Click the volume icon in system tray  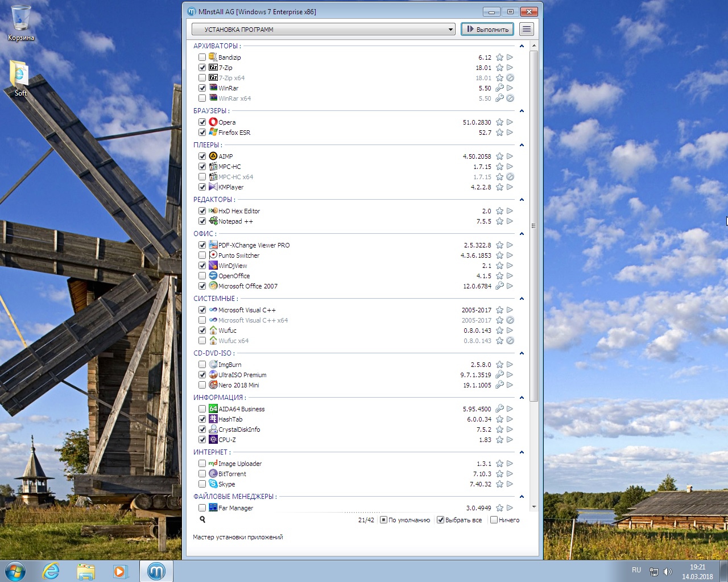(x=668, y=572)
